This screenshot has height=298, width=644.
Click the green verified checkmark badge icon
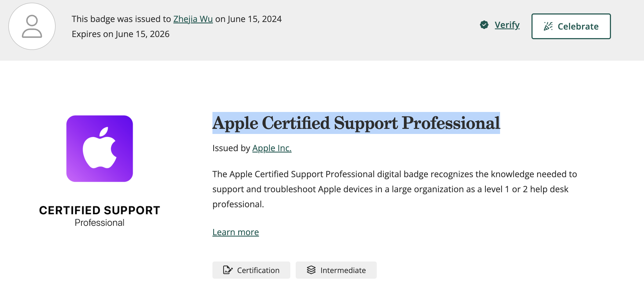(x=484, y=25)
